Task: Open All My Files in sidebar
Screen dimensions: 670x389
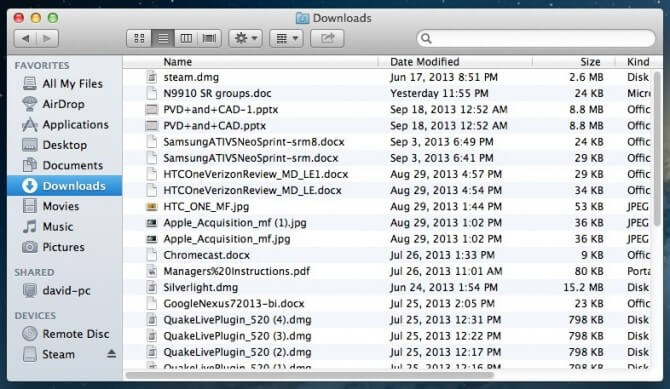Action: [x=64, y=83]
